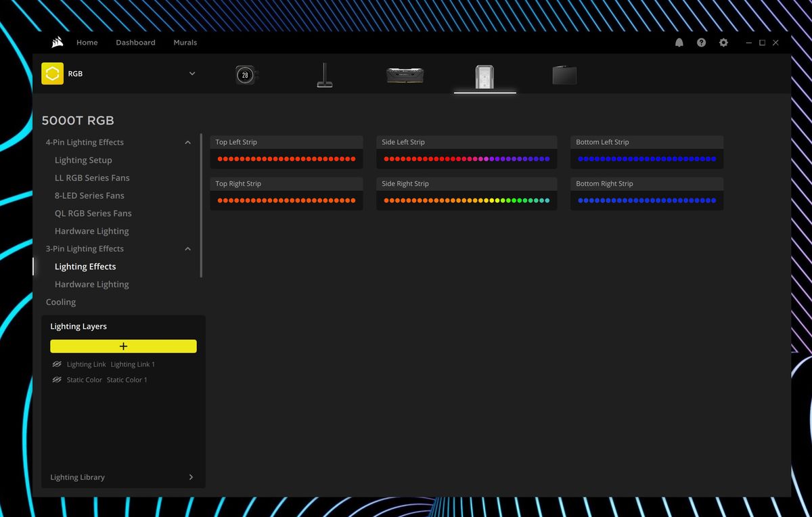Expand the Lighting Library arrow
812x517 pixels.
[191, 477]
